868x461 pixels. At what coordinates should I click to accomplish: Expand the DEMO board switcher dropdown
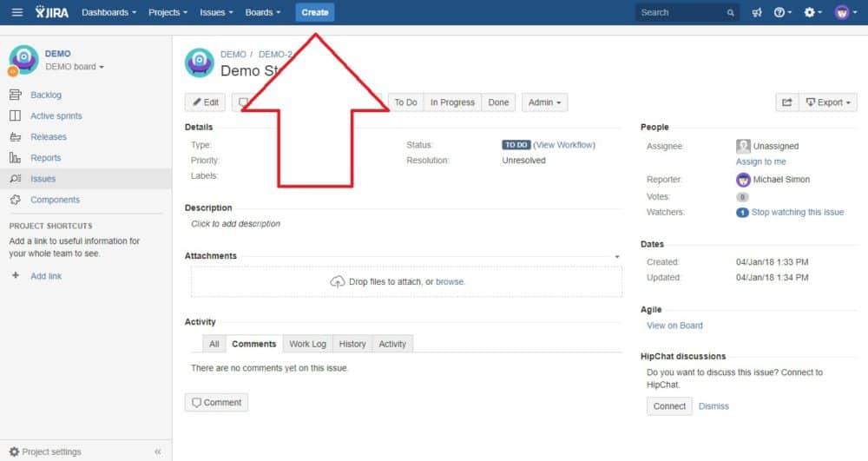coord(74,66)
